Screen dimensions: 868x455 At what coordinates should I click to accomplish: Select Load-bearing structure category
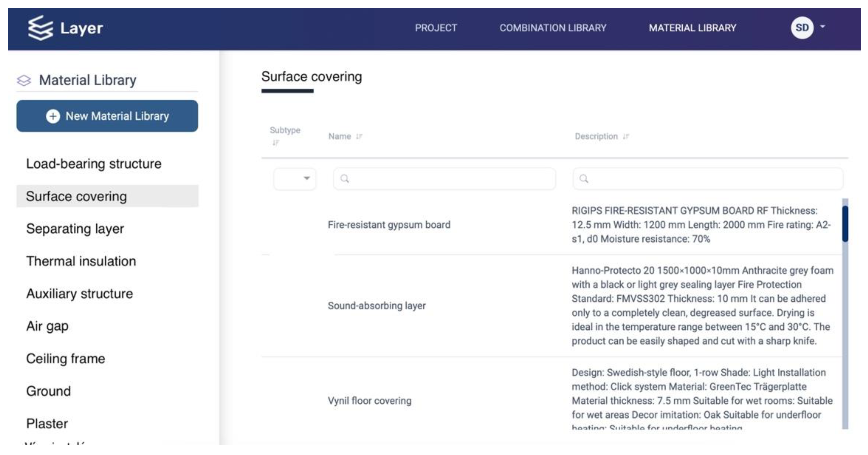(94, 164)
